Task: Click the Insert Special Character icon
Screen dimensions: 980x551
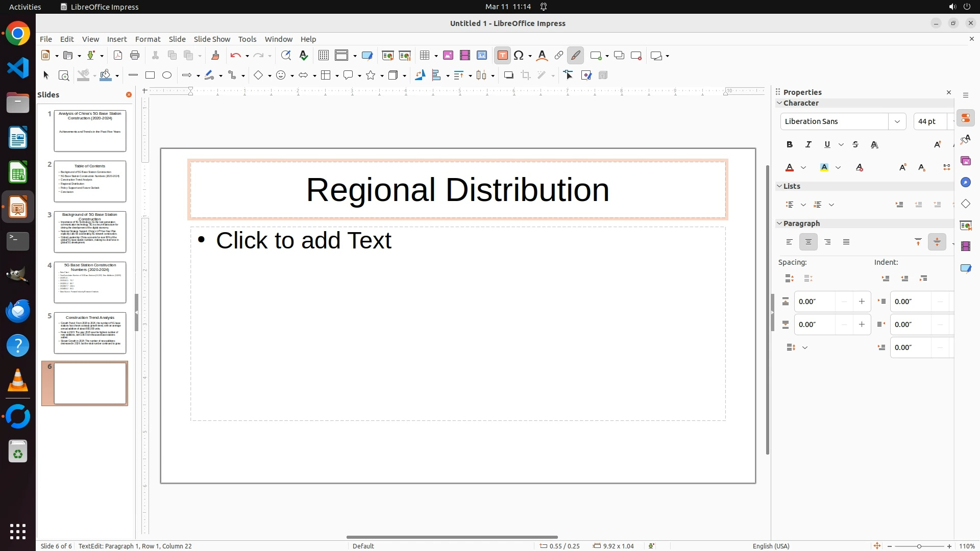Action: 519,56
